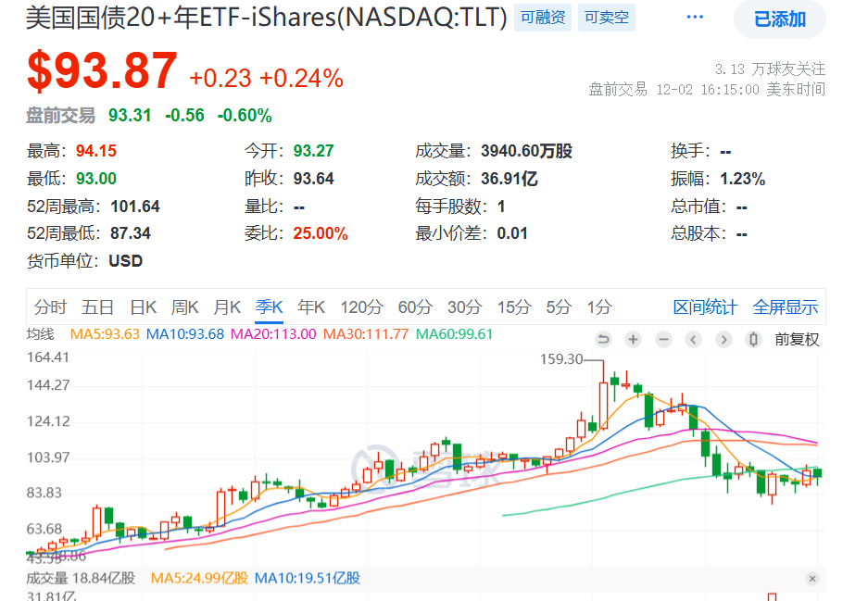Switch to 60分 chart tab

[415, 307]
